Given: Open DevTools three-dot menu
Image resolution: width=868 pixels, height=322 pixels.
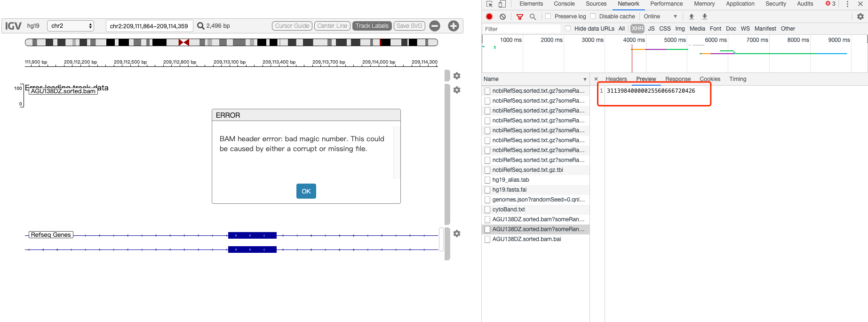Looking at the screenshot, I should point(847,4).
